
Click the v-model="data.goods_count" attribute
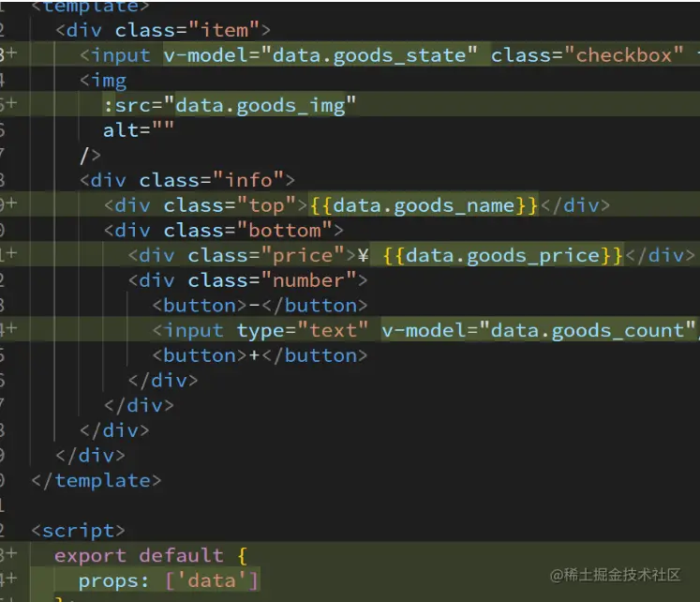[x=539, y=330]
